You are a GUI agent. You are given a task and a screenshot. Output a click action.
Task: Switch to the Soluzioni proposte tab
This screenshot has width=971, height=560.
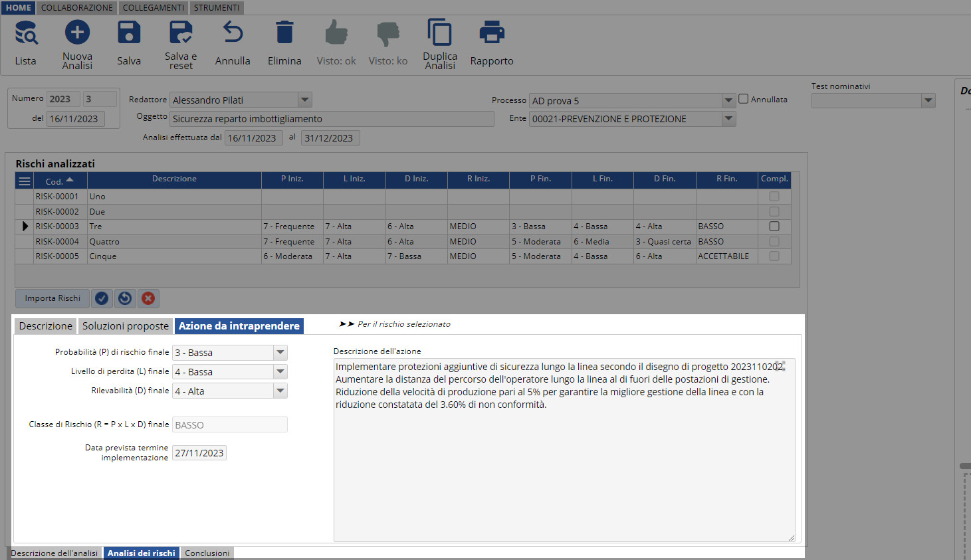(x=126, y=326)
